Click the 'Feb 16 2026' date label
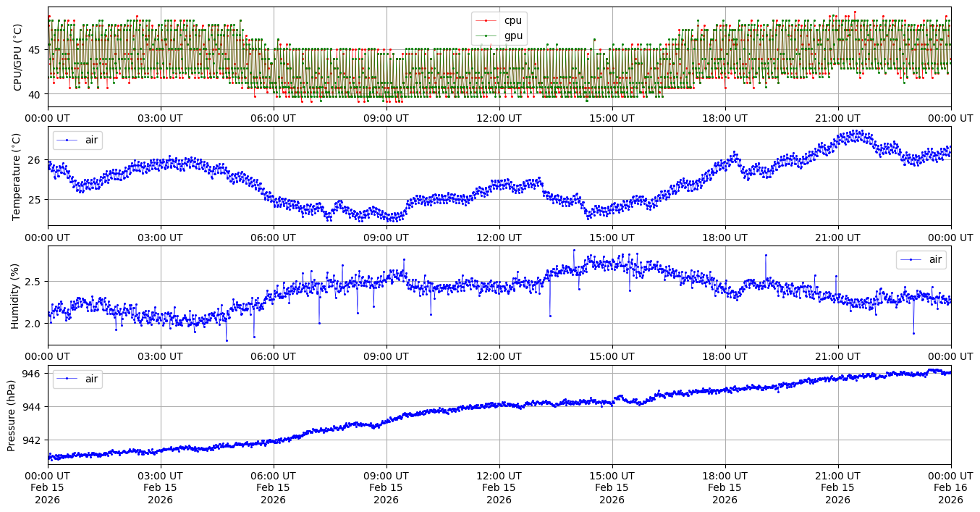The image size is (980, 512). click(x=950, y=494)
